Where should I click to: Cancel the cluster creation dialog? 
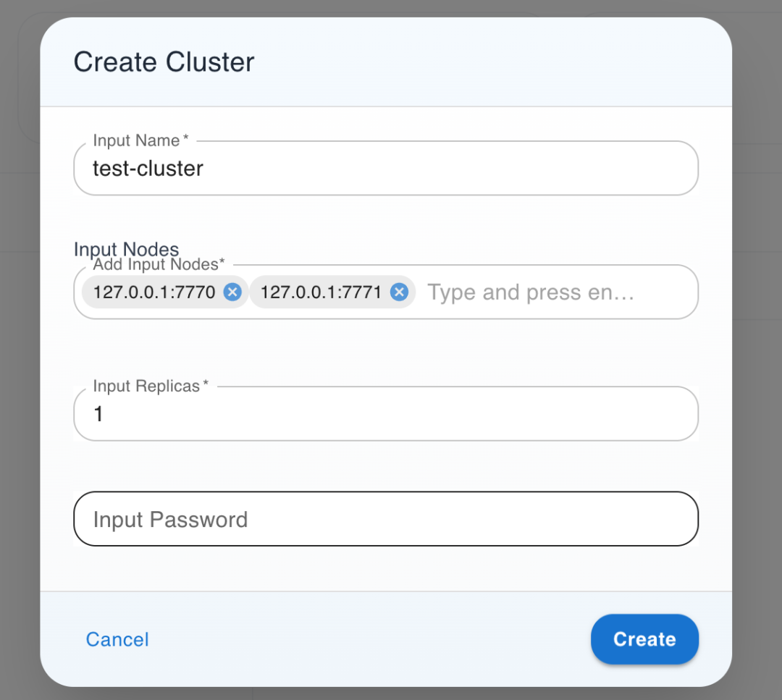pyautogui.click(x=117, y=639)
